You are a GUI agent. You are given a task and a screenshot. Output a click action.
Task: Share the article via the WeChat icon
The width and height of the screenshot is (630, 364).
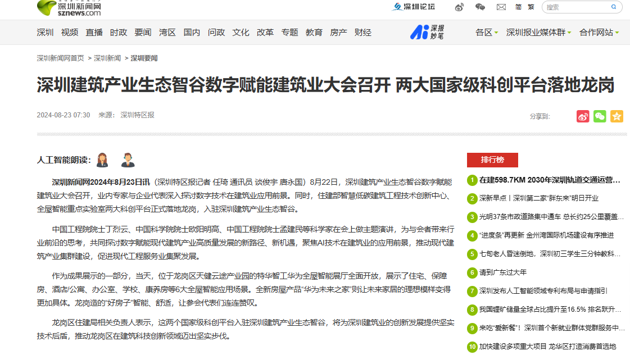point(600,116)
